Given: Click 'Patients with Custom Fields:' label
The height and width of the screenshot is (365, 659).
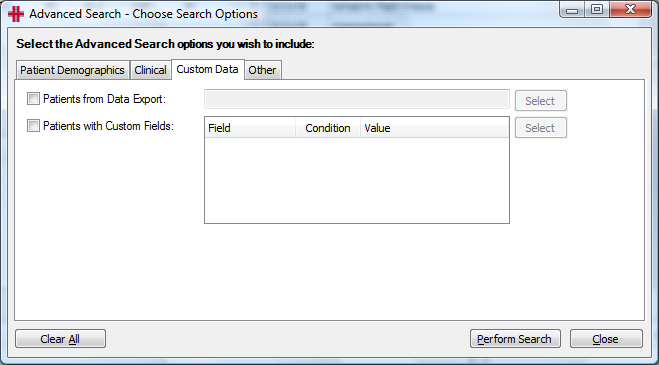Looking at the screenshot, I should pos(108,126).
